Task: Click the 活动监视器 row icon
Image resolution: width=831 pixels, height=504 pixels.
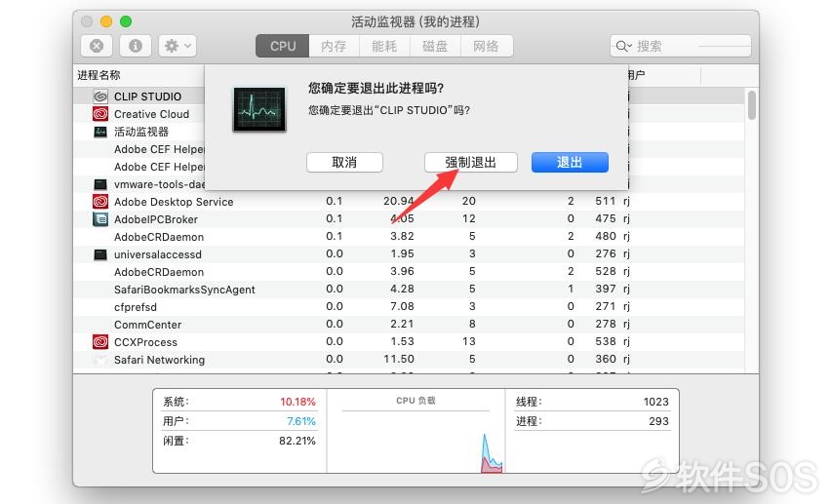Action: [100, 132]
